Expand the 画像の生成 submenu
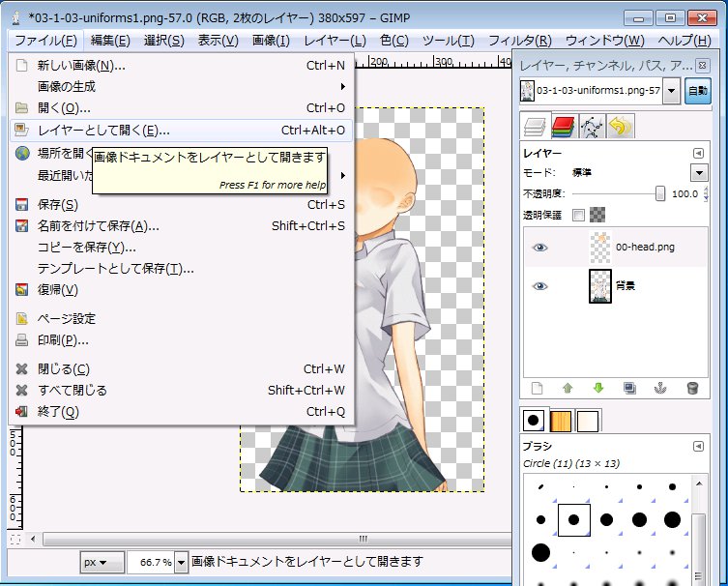Viewport: 728px width, 586px height. [181, 86]
